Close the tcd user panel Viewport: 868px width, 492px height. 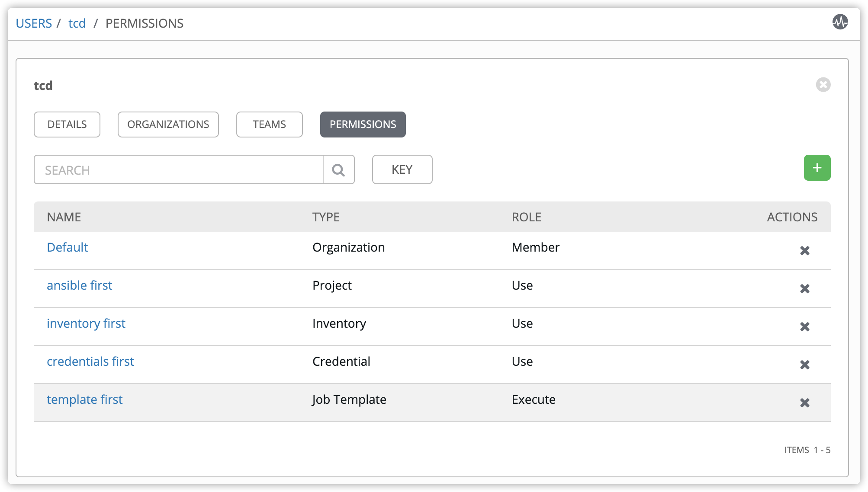click(823, 85)
